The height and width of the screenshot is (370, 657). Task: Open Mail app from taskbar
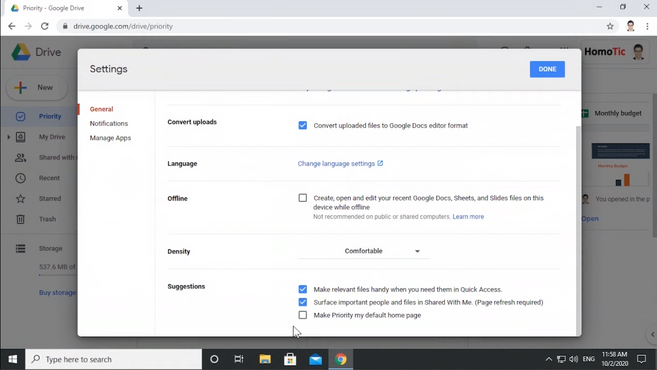[x=316, y=359]
